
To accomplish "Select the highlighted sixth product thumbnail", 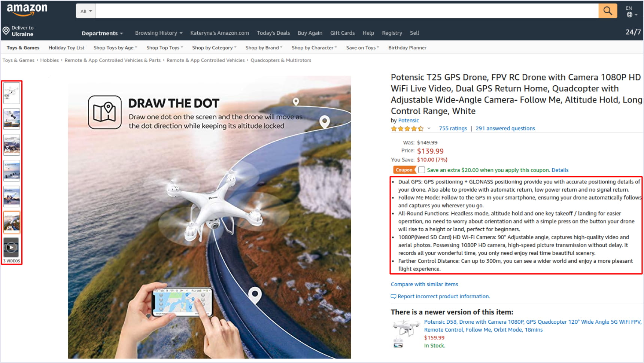I will (x=12, y=222).
